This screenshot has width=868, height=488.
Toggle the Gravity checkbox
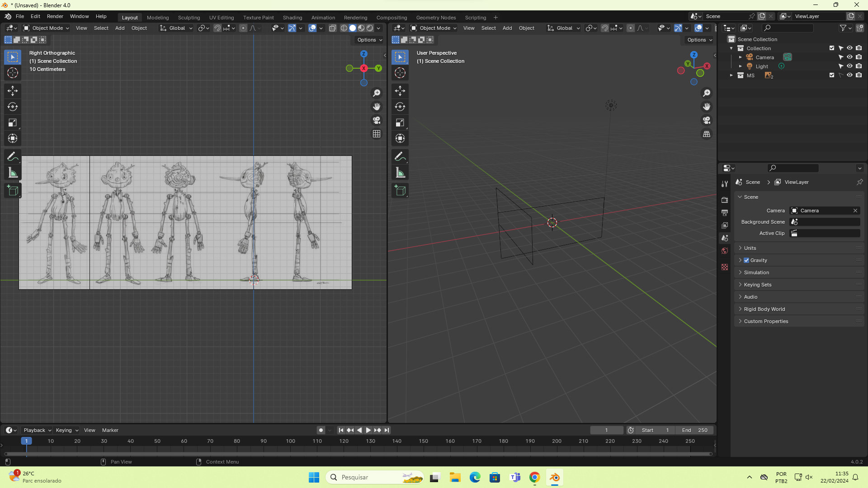click(746, 260)
